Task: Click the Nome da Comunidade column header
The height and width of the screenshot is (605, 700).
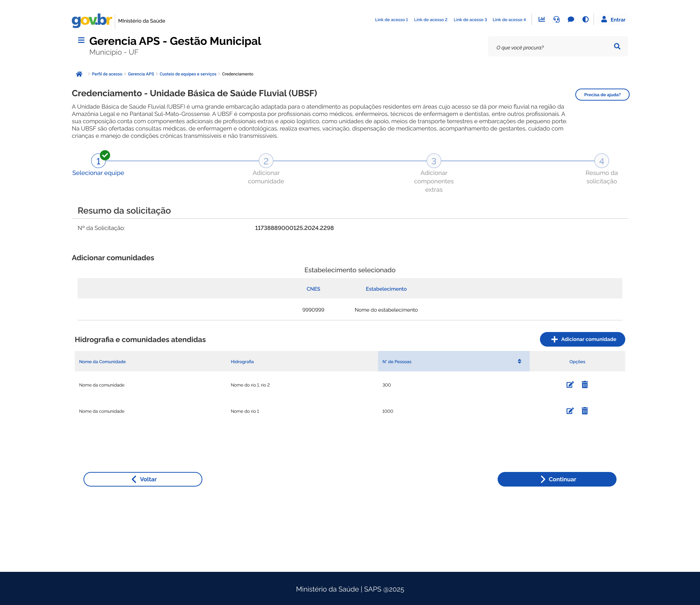Action: click(102, 362)
